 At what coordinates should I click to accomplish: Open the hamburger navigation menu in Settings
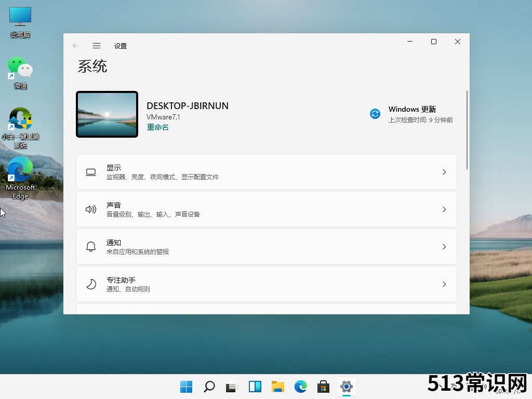(x=97, y=46)
